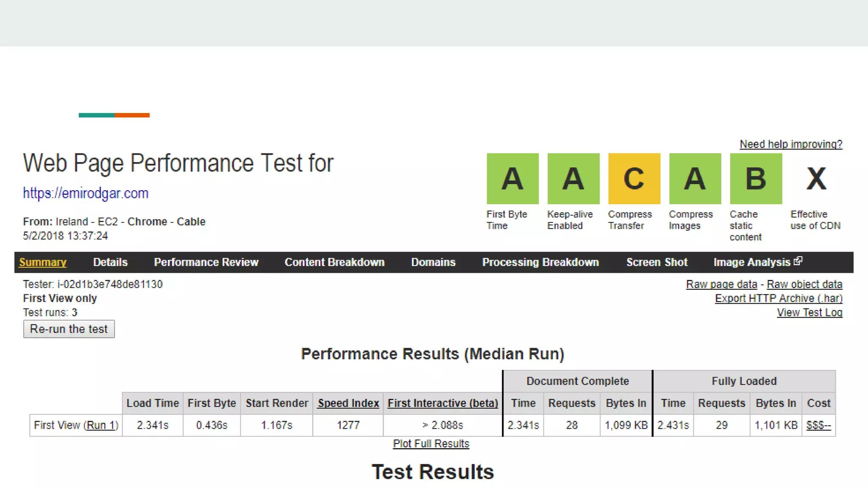The image size is (868, 488).
Task: Click the Compress Transfer C grade box
Action: coord(634,178)
